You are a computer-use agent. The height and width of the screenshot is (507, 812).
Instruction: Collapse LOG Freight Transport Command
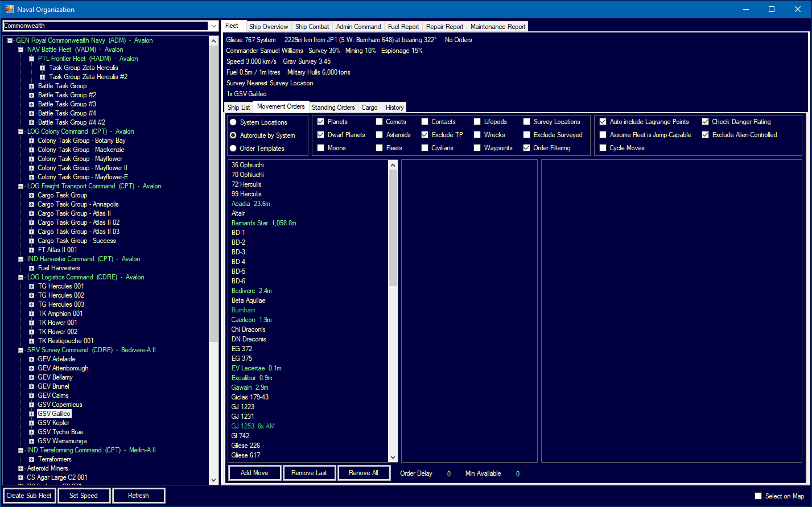(x=21, y=187)
